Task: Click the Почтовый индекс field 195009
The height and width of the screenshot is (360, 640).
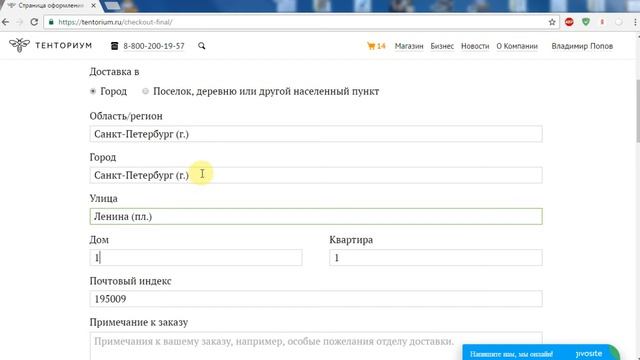Action: point(316,299)
